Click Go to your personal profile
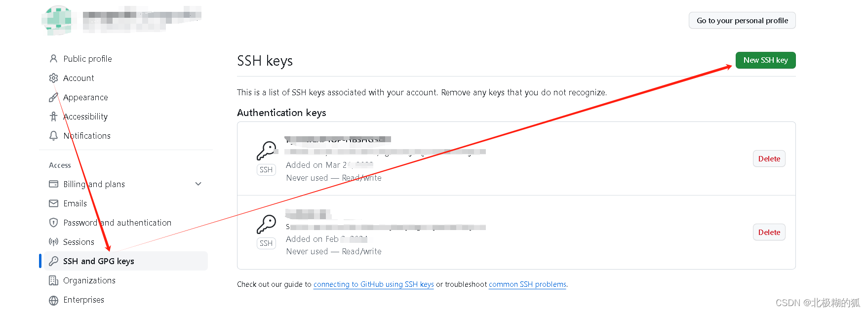 [742, 20]
